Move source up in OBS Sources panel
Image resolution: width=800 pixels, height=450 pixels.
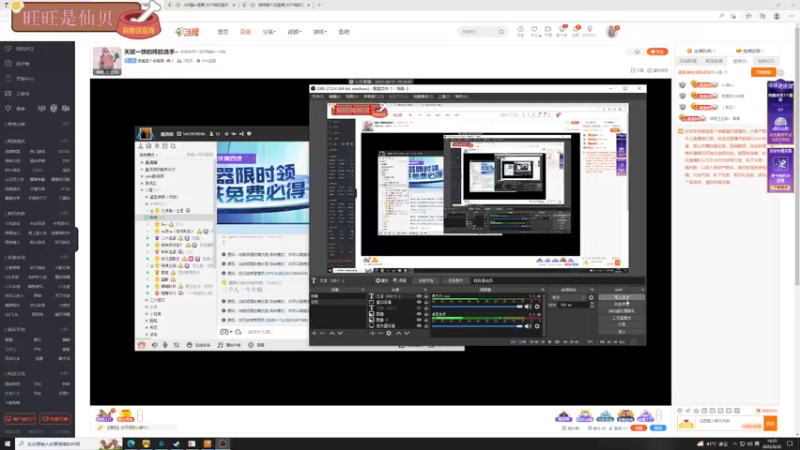click(398, 333)
